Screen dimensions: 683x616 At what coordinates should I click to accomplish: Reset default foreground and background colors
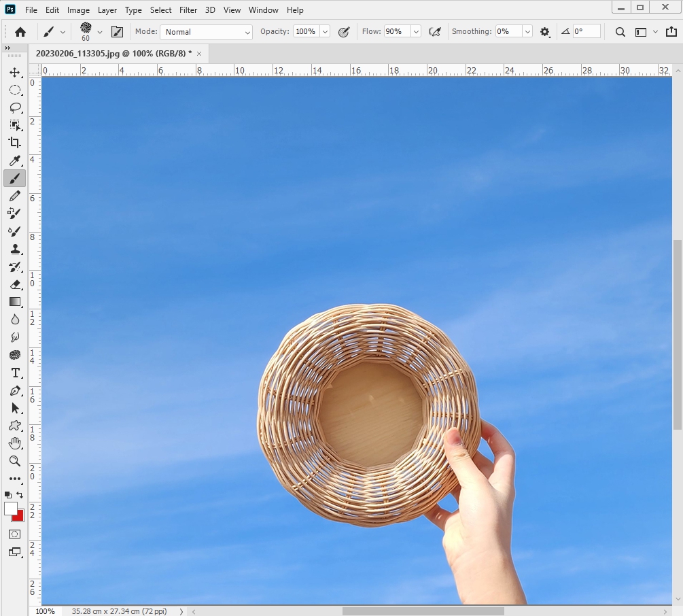pos(8,495)
